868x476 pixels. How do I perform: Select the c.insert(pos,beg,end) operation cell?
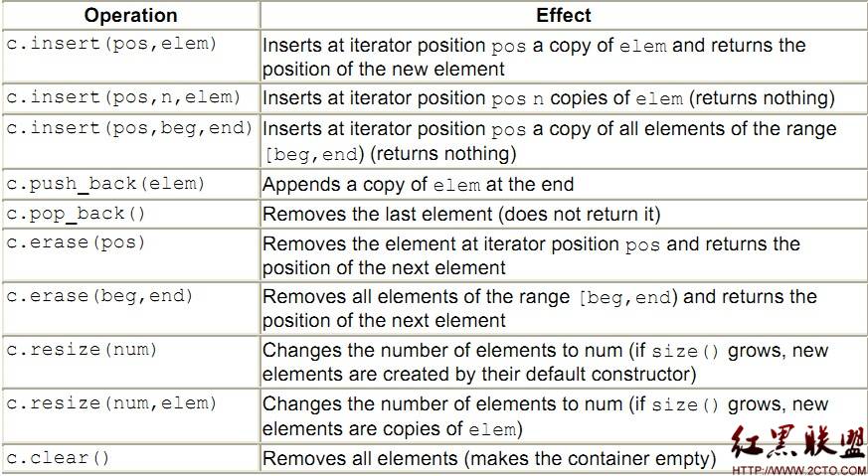pyautogui.click(x=130, y=140)
